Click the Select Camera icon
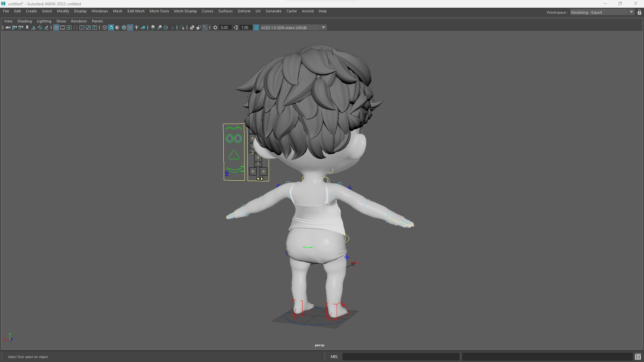This screenshot has width=644, height=362. (8, 27)
